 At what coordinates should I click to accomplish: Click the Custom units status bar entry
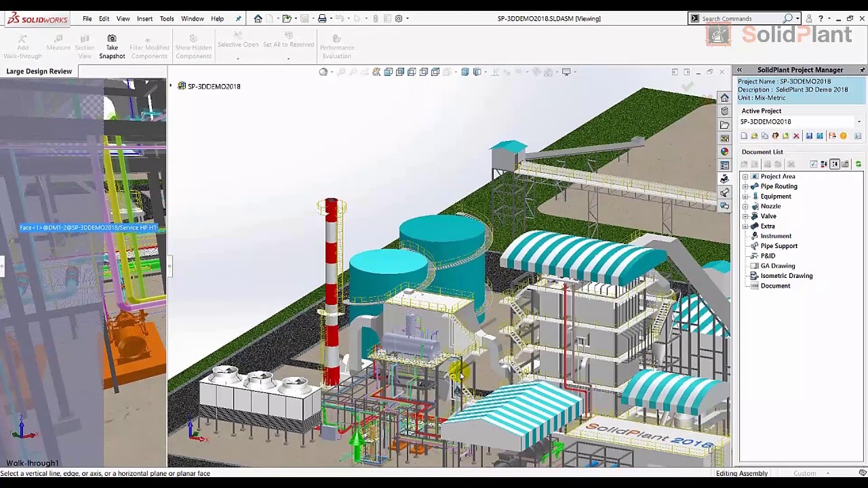(805, 473)
